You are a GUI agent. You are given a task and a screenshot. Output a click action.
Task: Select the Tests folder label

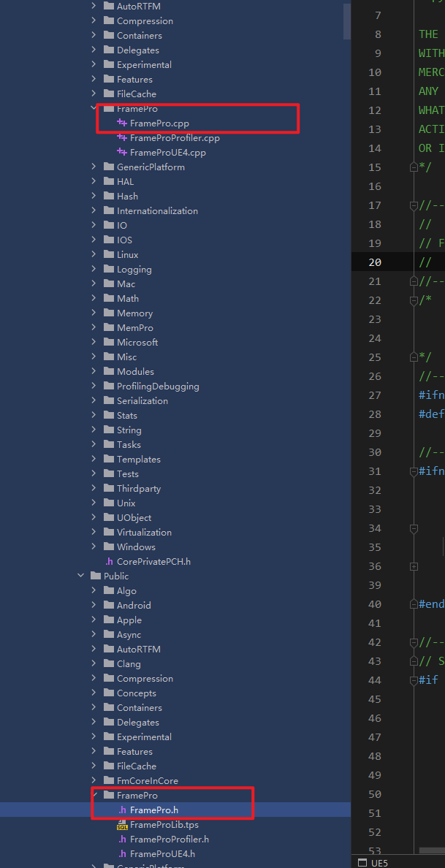pos(128,474)
